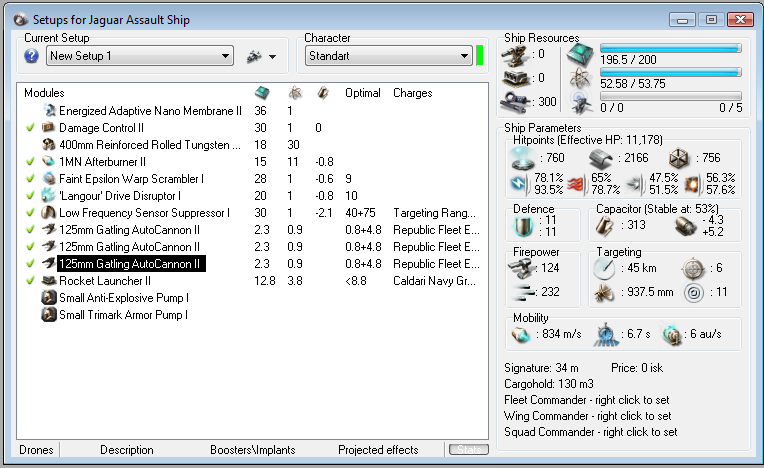Click the CPU resource icon

pos(580,54)
